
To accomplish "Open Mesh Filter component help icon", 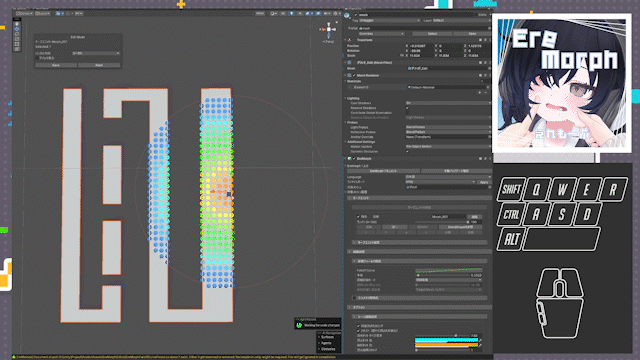I will coord(480,62).
